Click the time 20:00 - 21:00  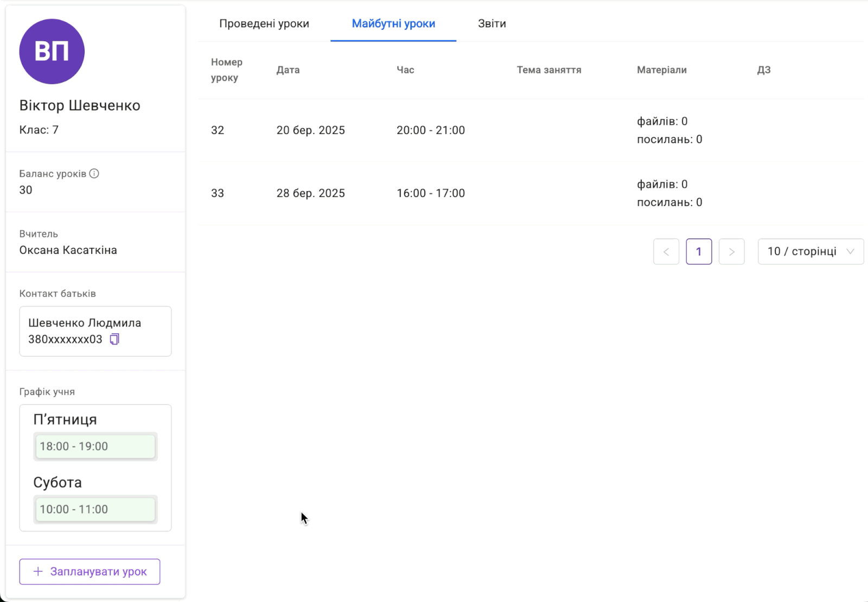[x=431, y=130]
